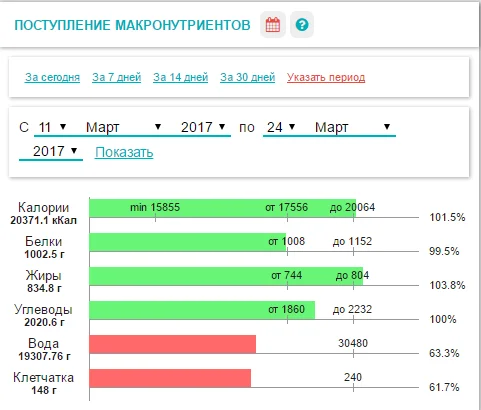The height and width of the screenshot is (410, 481).
Task: Click the value 148 г
Action: (44, 390)
